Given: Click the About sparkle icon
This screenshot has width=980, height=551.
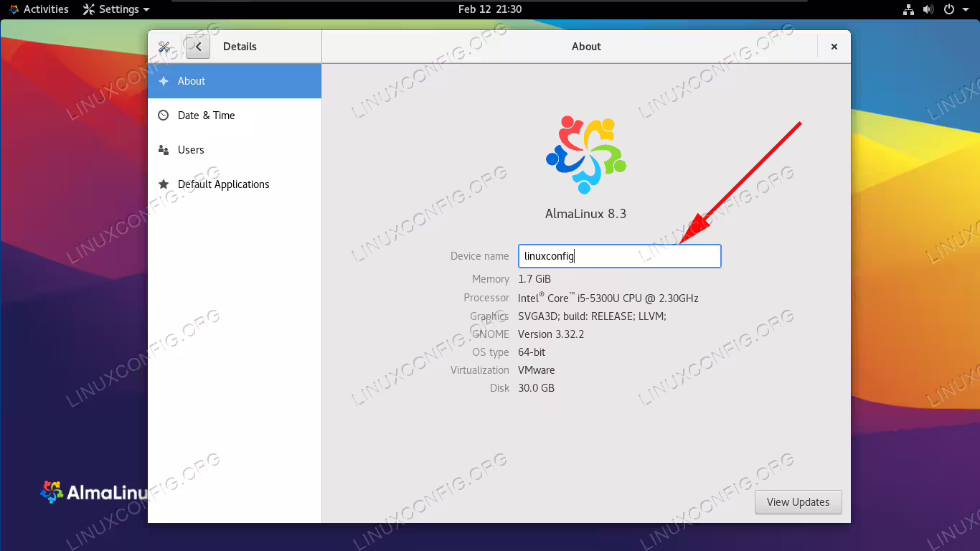Looking at the screenshot, I should coord(164,81).
